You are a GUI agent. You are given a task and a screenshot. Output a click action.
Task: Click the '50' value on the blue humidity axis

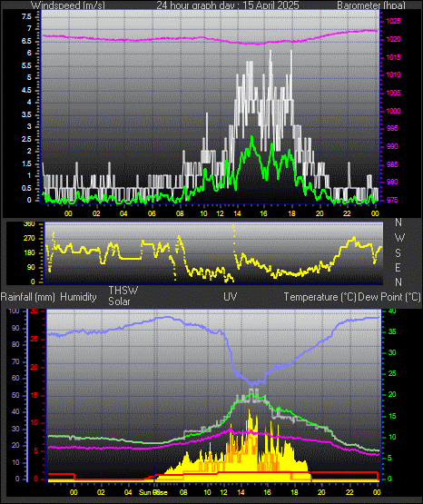[15, 395]
